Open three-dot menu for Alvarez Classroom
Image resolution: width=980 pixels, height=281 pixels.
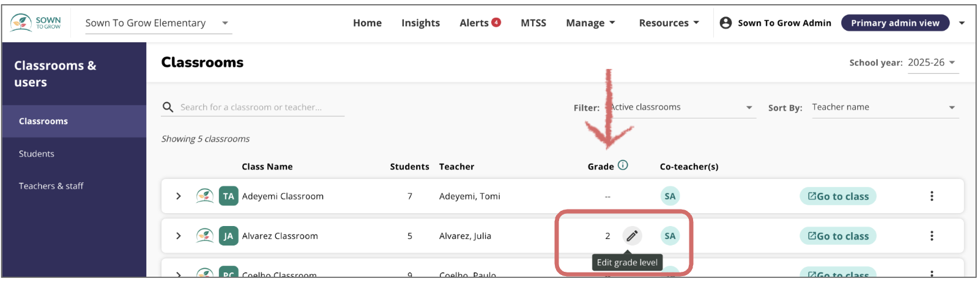coord(931,236)
